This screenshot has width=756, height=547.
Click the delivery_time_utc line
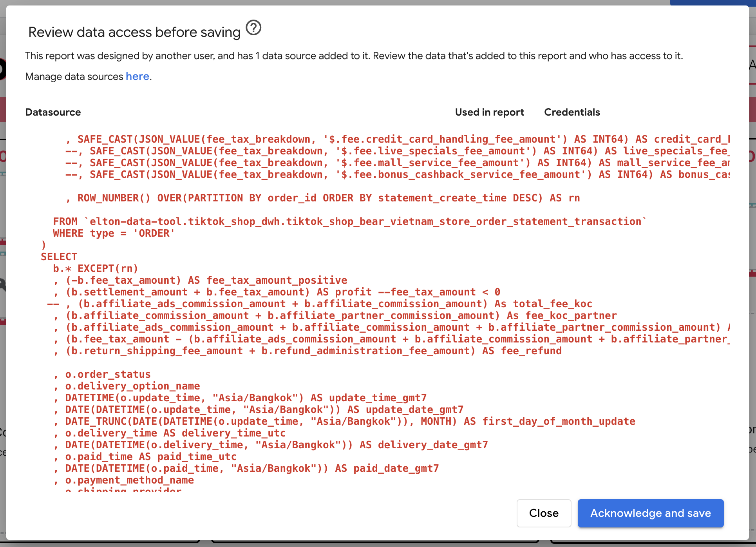[x=169, y=433]
